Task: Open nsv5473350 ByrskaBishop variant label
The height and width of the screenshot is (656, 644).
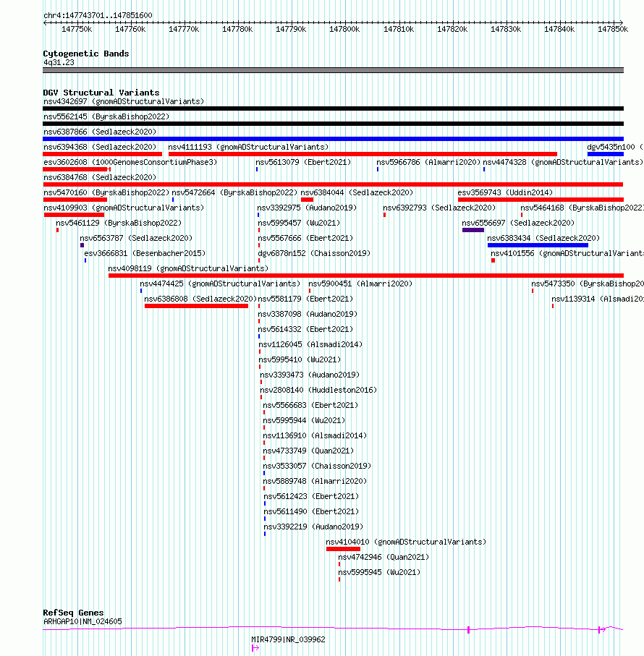Action: 588,284
